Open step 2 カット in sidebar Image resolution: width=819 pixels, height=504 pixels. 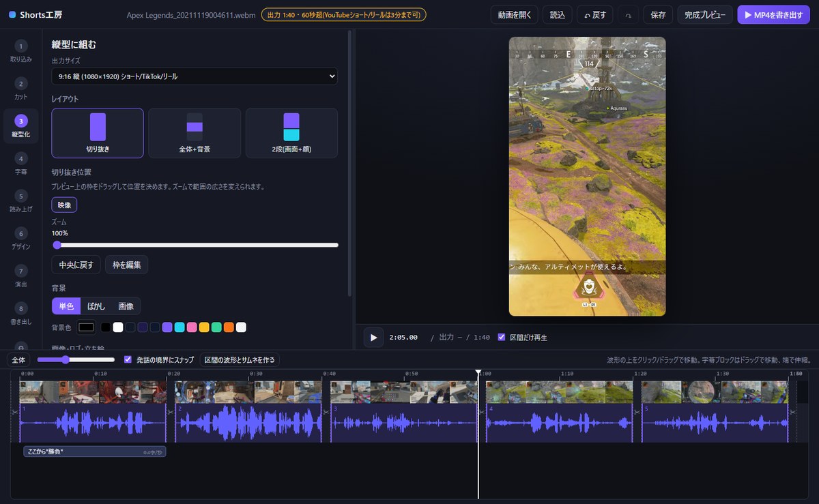20,89
